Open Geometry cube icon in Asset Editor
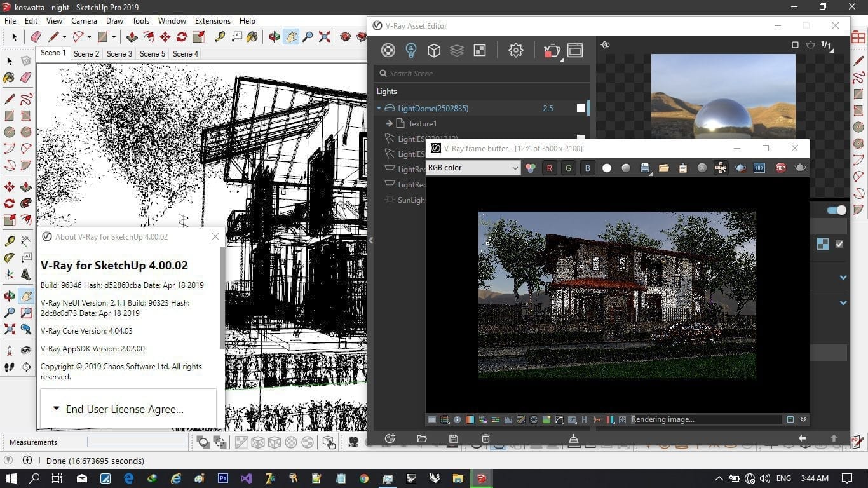 (434, 50)
